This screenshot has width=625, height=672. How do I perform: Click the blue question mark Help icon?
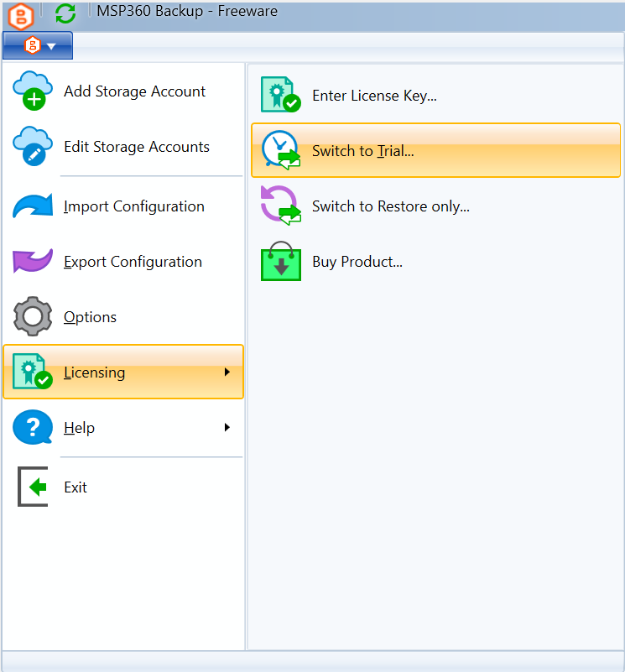(x=32, y=428)
